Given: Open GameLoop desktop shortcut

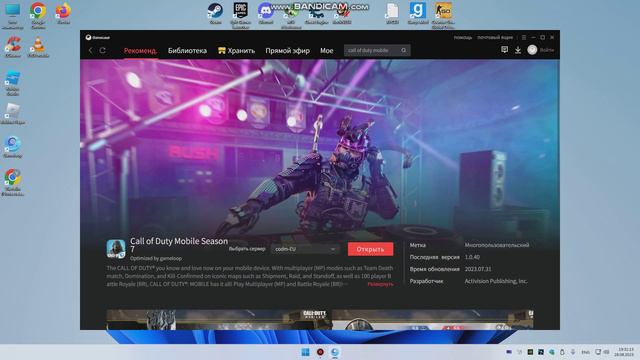Looking at the screenshot, I should [x=13, y=147].
